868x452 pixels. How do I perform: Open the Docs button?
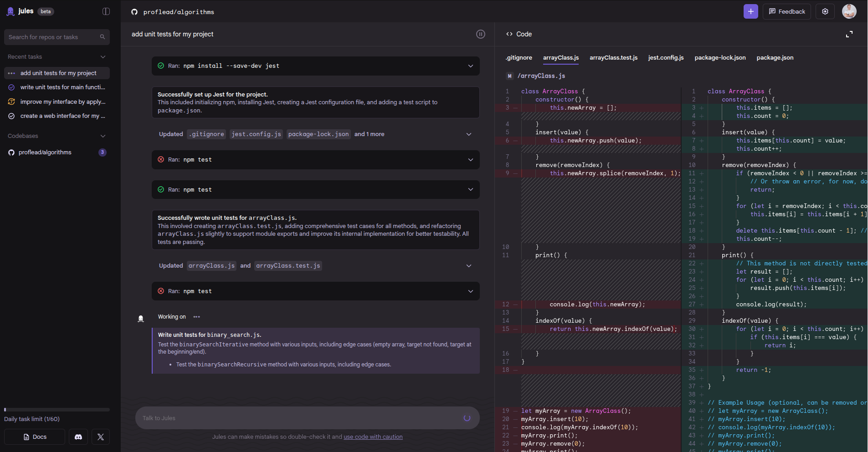point(35,437)
